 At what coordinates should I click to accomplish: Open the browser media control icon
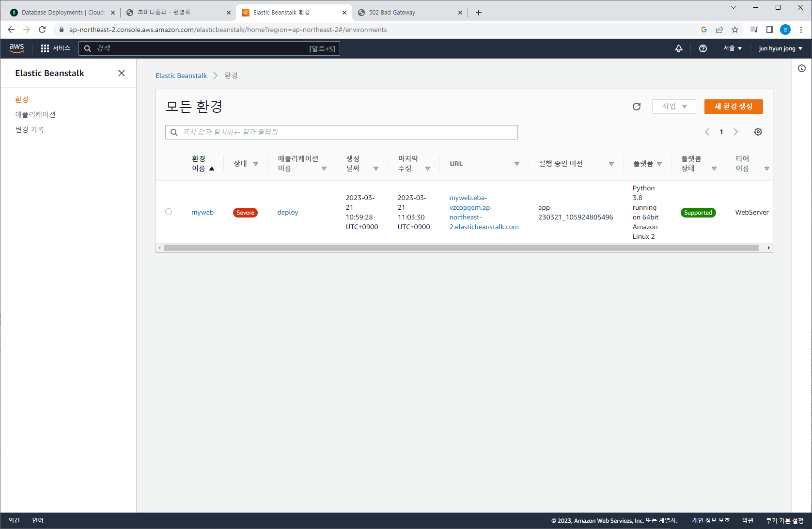(x=754, y=30)
